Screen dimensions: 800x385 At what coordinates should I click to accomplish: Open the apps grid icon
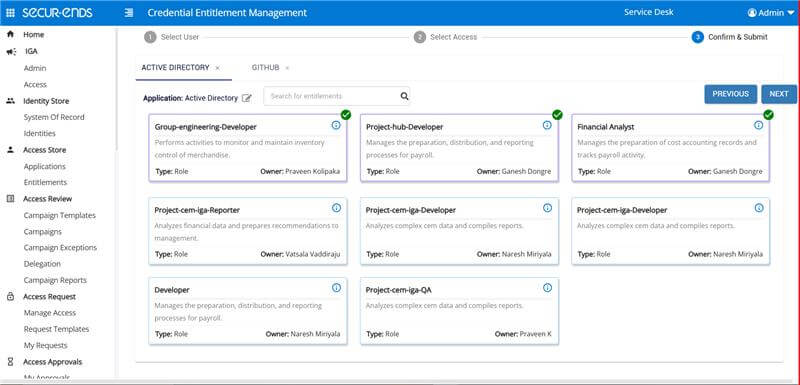(10, 13)
